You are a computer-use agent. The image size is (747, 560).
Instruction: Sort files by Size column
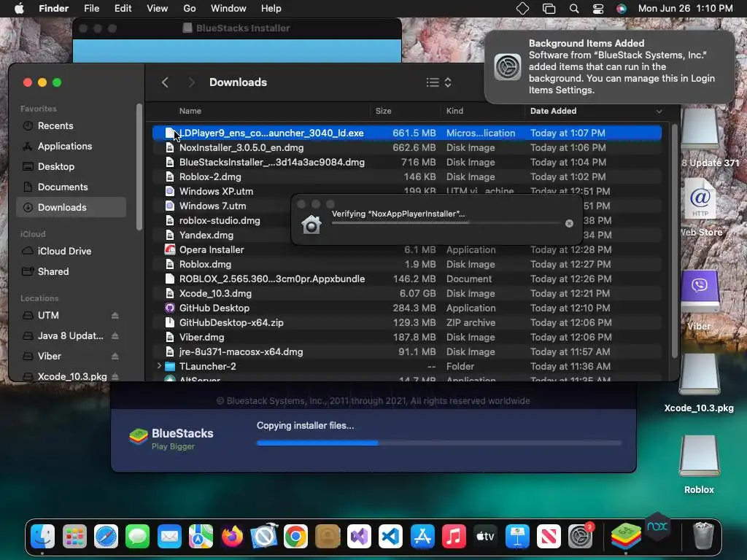384,111
